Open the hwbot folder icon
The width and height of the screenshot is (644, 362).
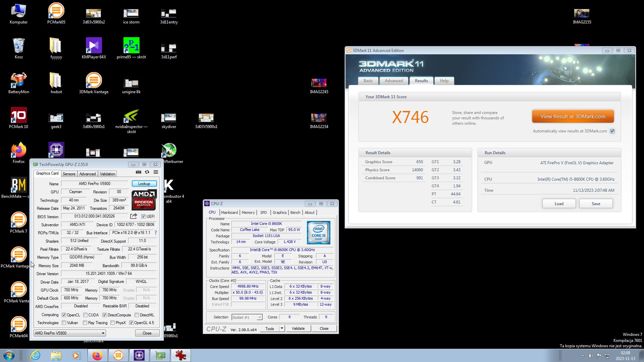tap(56, 83)
